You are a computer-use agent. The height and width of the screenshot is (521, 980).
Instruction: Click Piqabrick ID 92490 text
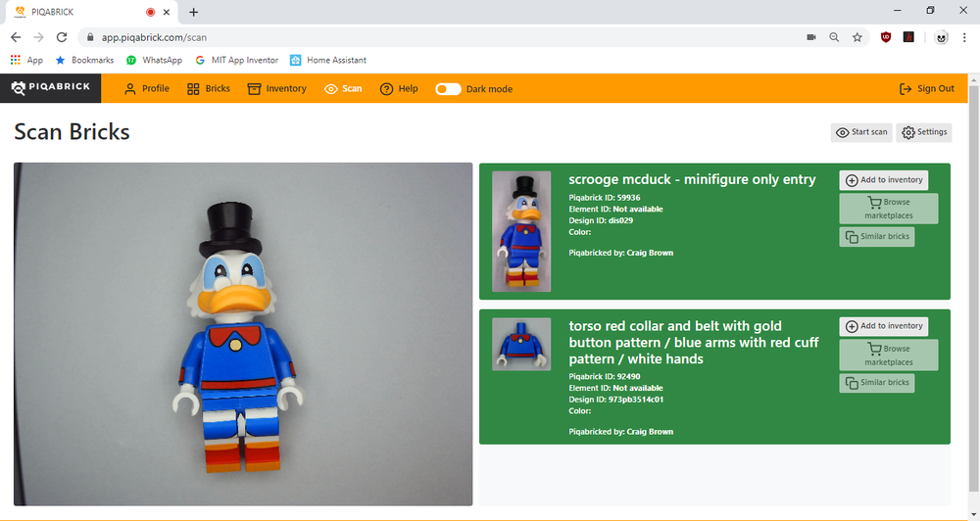point(605,377)
